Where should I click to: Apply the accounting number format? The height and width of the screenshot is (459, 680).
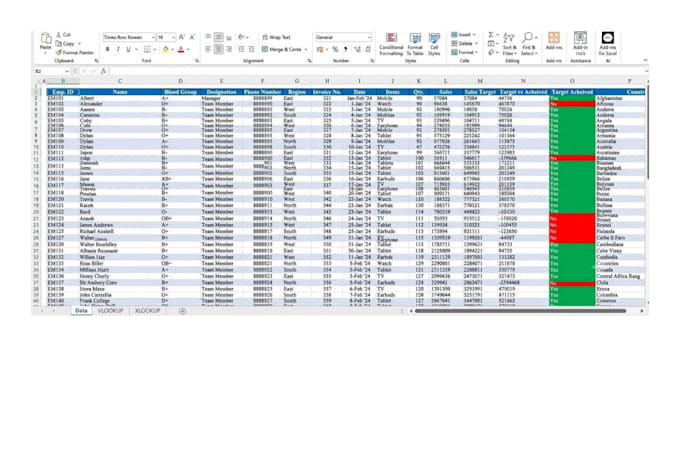click(x=320, y=49)
